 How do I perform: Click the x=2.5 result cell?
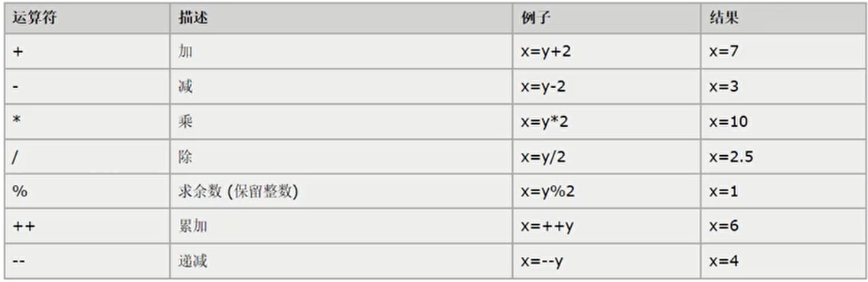[x=782, y=157]
